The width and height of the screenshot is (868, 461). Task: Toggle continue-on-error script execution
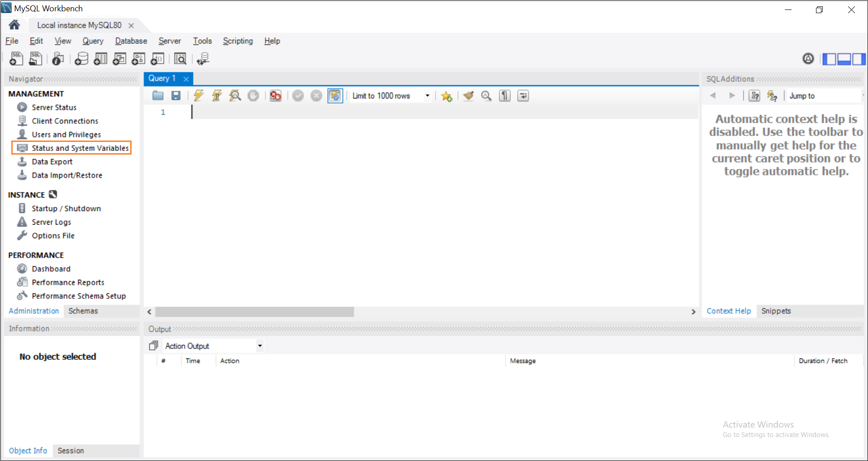click(x=275, y=96)
